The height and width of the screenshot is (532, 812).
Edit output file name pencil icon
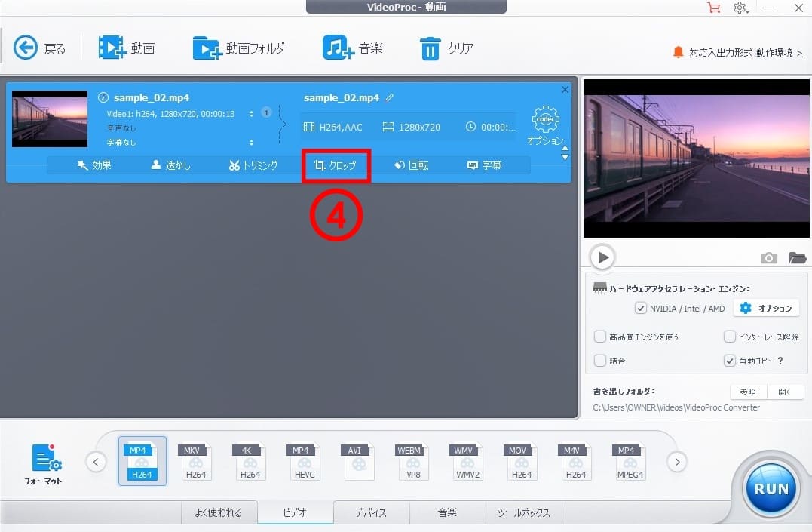(390, 97)
